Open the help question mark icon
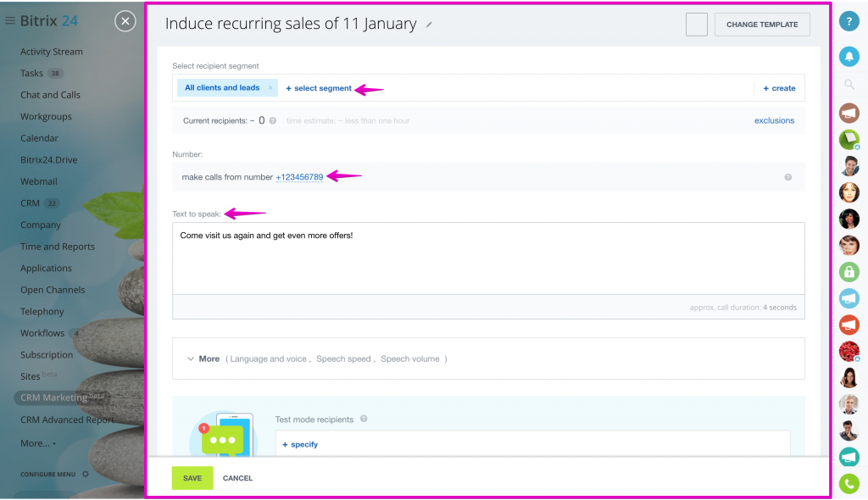 point(849,21)
